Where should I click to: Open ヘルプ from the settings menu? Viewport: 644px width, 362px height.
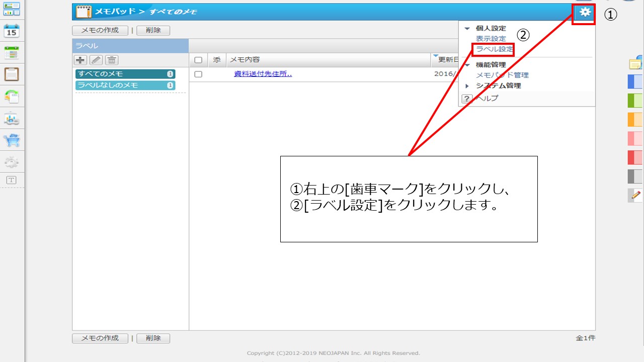pyautogui.click(x=487, y=99)
